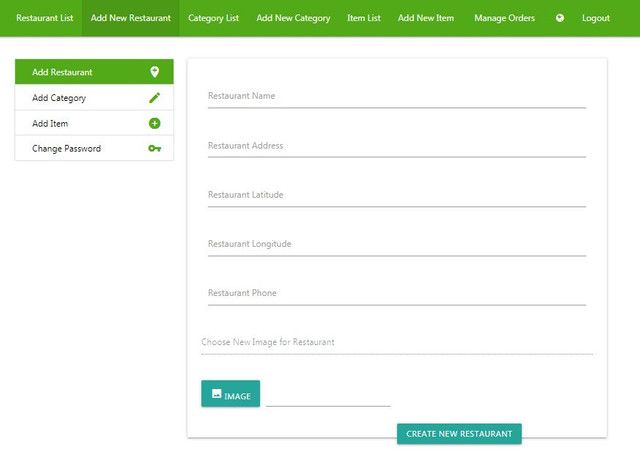Select Add New Restaurant in top navigation
The width and height of the screenshot is (640, 454).
(130, 18)
